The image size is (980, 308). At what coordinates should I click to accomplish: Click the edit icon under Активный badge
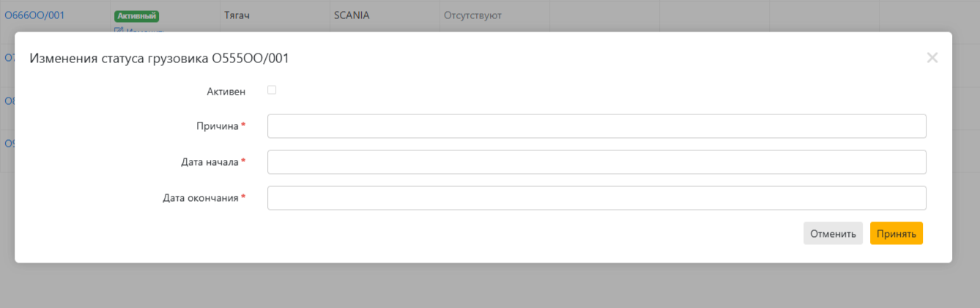click(x=119, y=30)
